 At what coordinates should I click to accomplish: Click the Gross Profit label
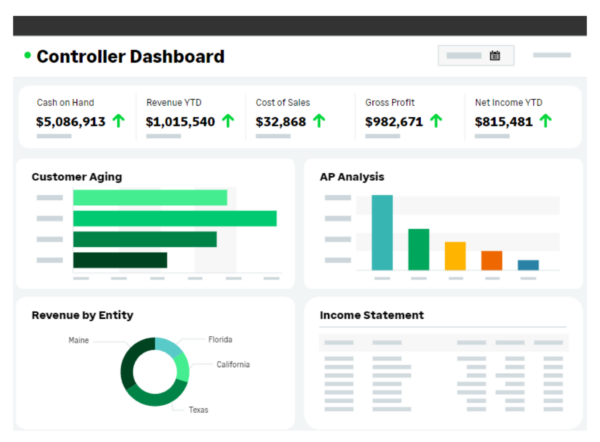pyautogui.click(x=390, y=103)
